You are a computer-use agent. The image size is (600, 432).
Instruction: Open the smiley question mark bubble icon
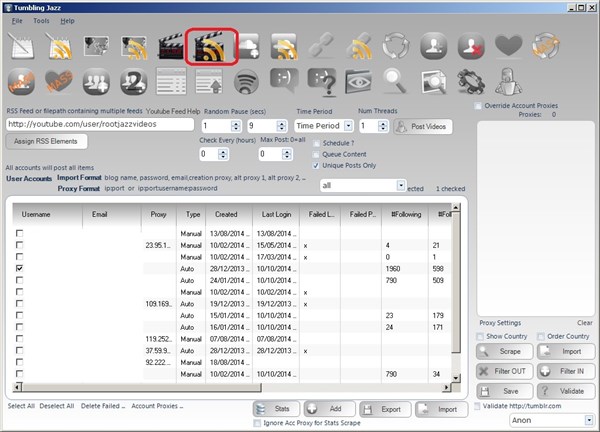click(322, 82)
